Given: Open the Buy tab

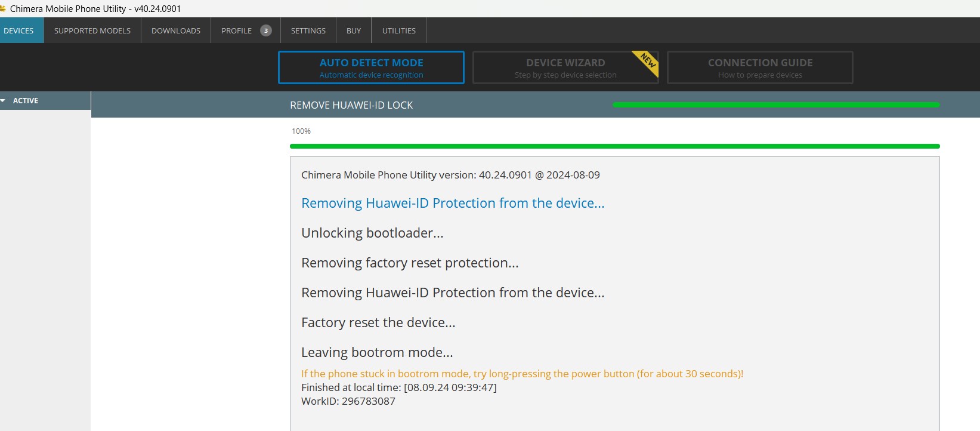Looking at the screenshot, I should pos(354,30).
